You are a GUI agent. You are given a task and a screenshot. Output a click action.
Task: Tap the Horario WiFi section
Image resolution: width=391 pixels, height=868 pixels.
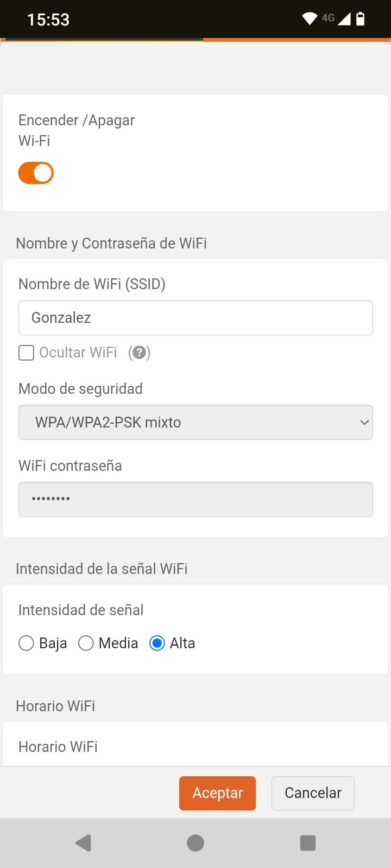tap(58, 746)
